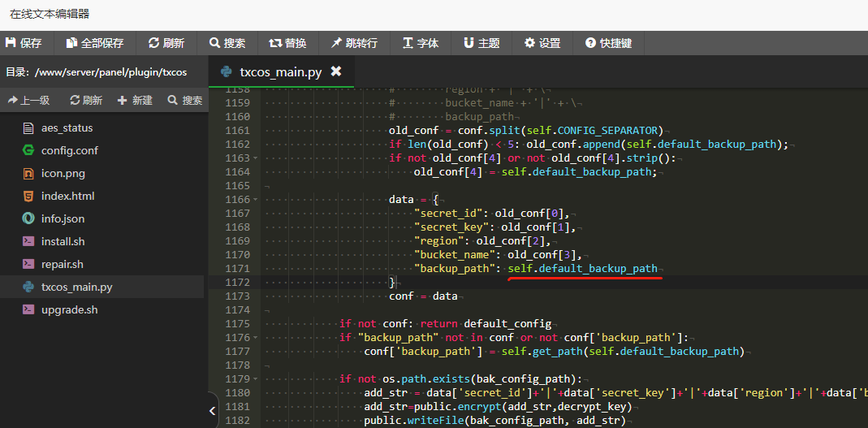Click the shell icon of install.sh

pos(28,241)
